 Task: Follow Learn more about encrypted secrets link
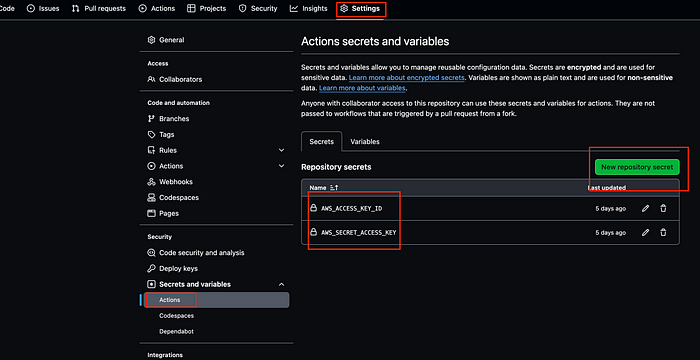[407, 78]
